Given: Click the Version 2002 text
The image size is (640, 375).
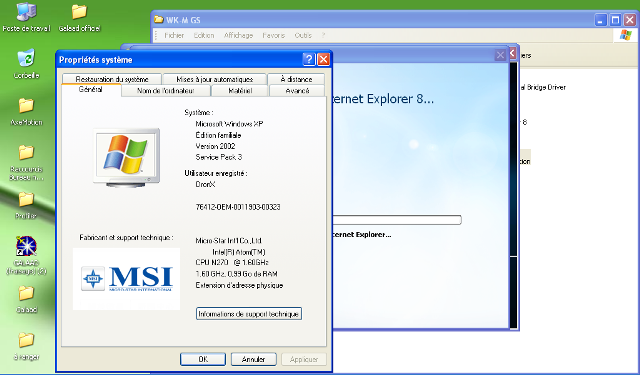Looking at the screenshot, I should click(x=216, y=146).
